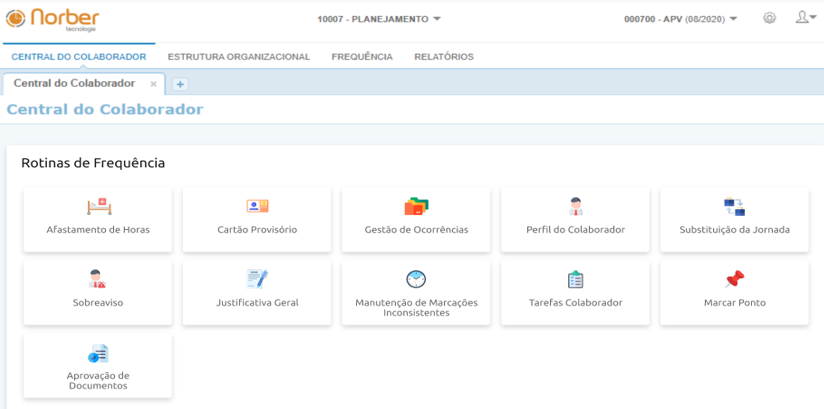Open the Afastamento de Horas bed icon
Image resolution: width=824 pixels, height=409 pixels.
(98, 207)
